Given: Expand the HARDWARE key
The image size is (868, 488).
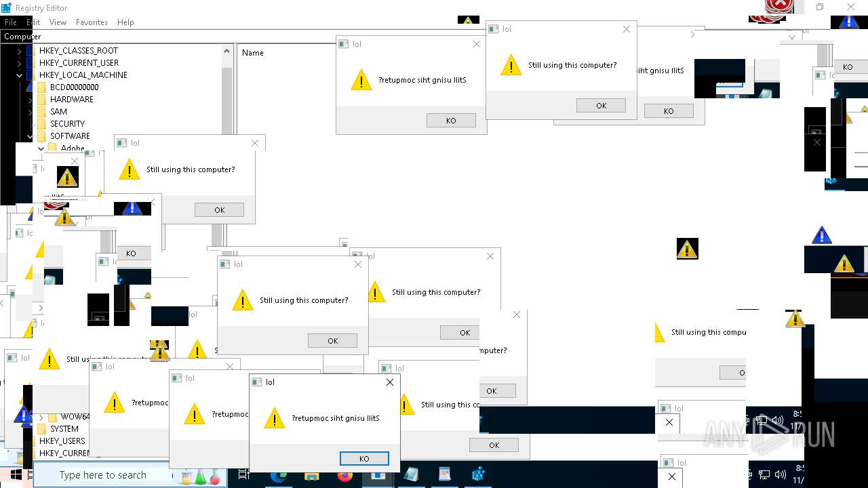Looking at the screenshot, I should click(x=30, y=100).
